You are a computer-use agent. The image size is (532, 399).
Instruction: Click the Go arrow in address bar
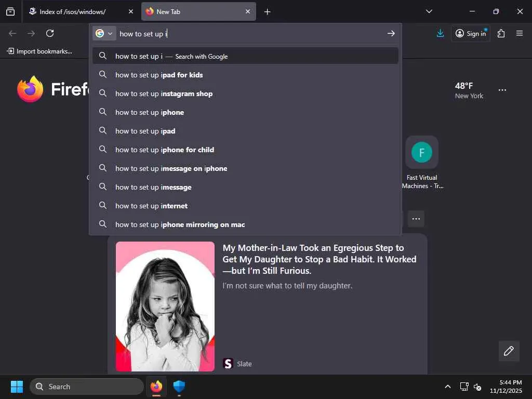[x=391, y=33]
